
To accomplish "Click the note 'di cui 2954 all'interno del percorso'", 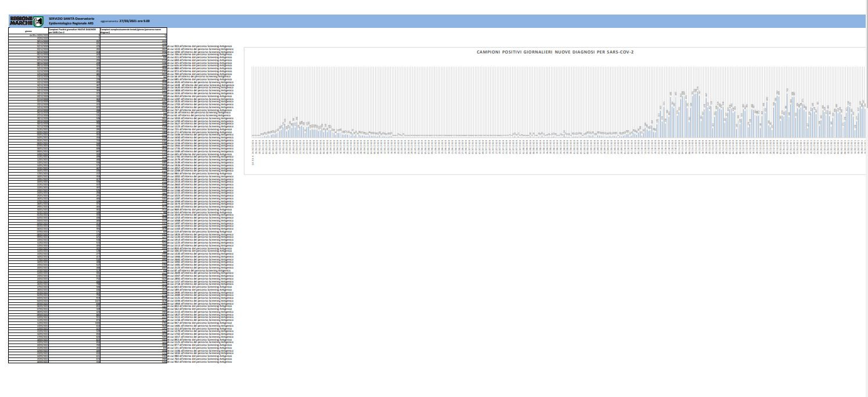I will point(200,108).
